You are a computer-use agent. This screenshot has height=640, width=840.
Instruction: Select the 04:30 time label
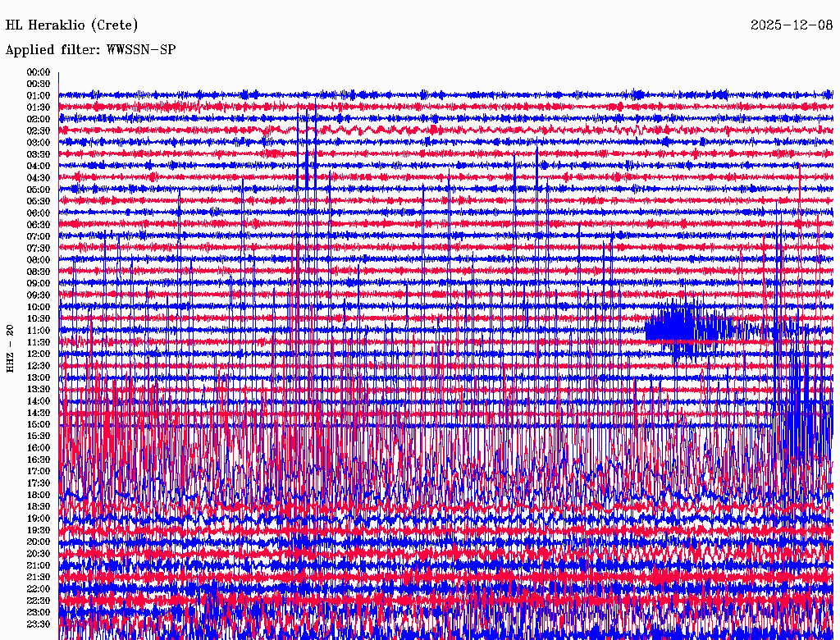[x=39, y=178]
